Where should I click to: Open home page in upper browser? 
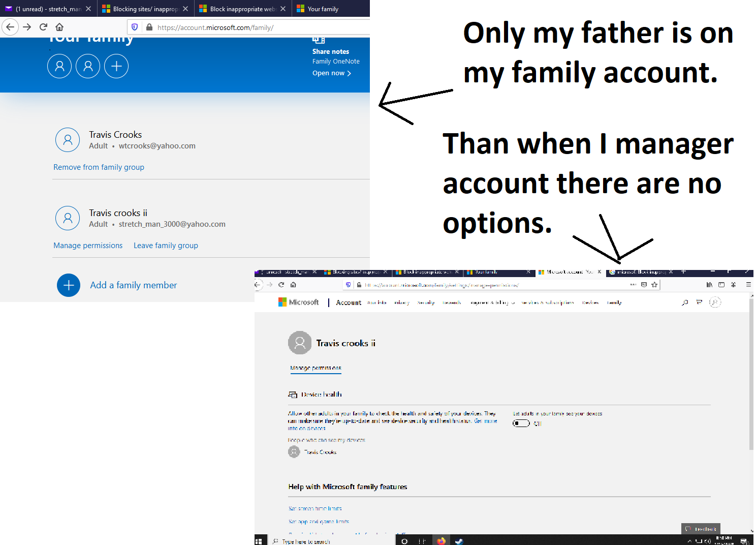click(59, 27)
